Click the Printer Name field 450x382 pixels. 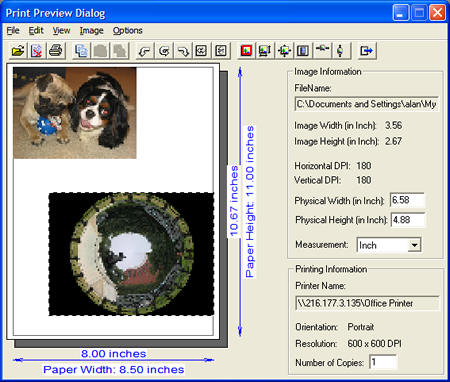coord(367,303)
